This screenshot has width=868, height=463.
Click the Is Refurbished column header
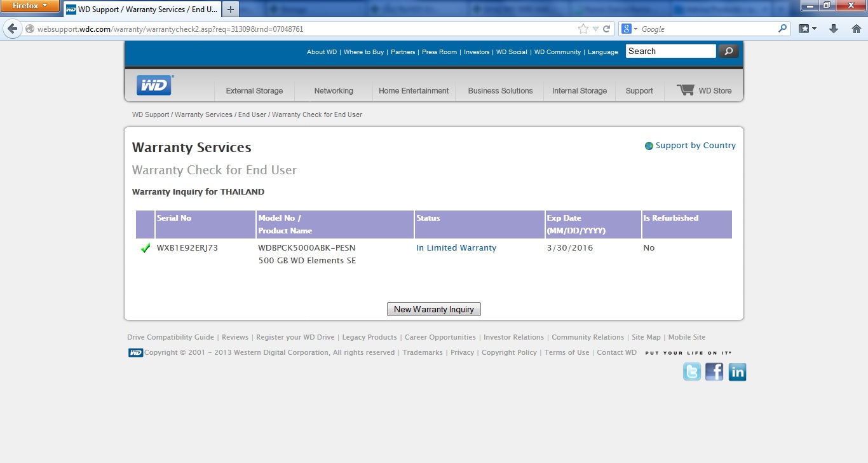[671, 218]
